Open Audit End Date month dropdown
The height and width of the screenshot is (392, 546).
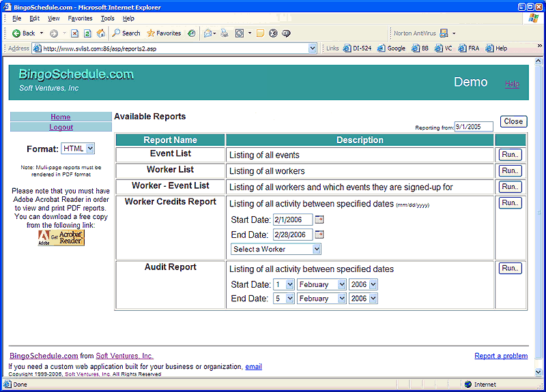coord(321,299)
